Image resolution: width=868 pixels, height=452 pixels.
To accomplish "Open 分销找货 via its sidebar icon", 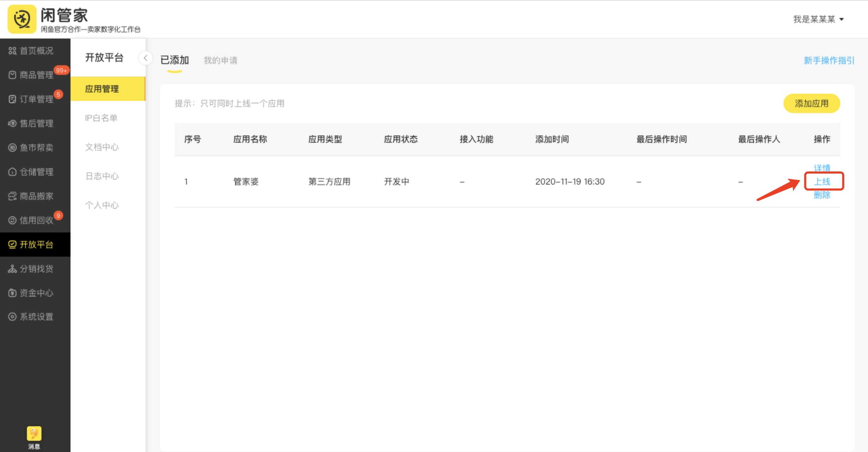I will pyautogui.click(x=12, y=269).
